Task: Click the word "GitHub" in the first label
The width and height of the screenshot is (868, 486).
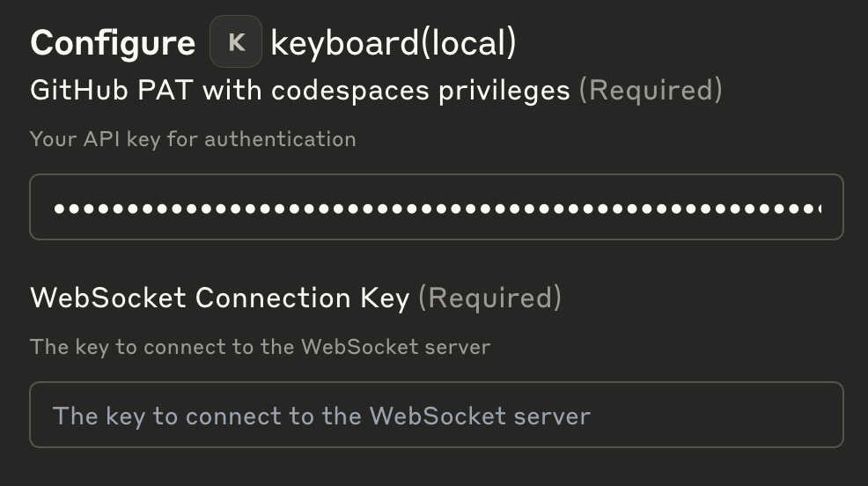Action: coord(79,90)
